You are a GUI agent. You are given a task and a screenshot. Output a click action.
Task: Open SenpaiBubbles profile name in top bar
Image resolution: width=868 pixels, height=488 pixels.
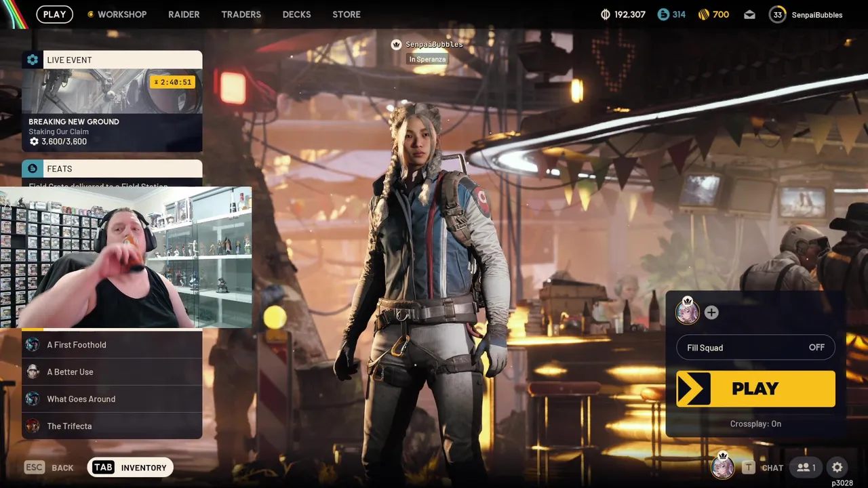coord(817,14)
